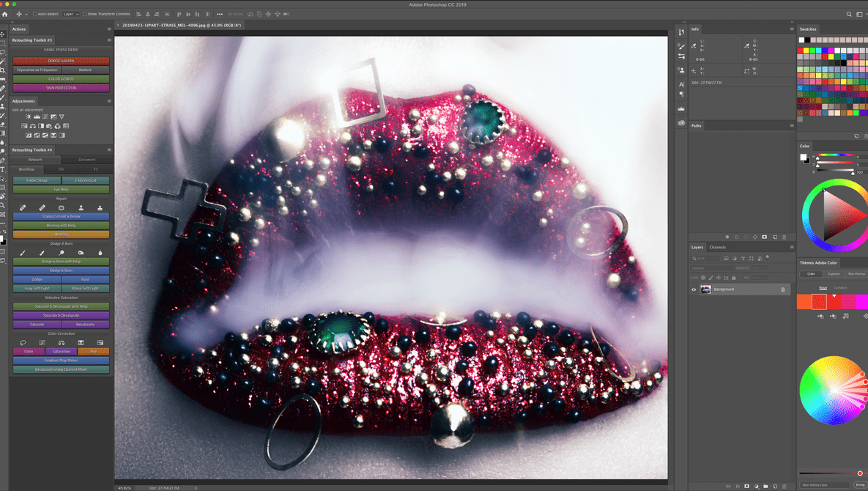
Task: Select the Crop tool
Action: (x=3, y=70)
